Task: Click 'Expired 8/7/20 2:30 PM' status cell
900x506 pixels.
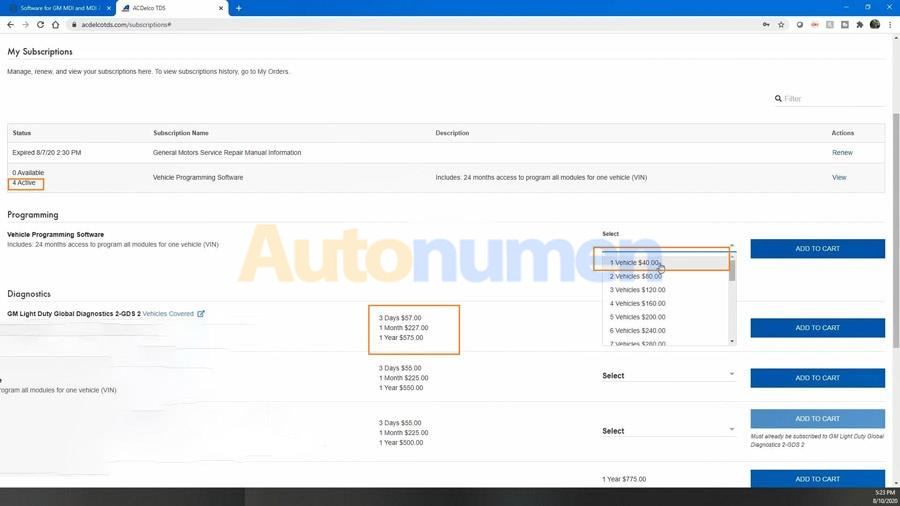Action: point(46,153)
